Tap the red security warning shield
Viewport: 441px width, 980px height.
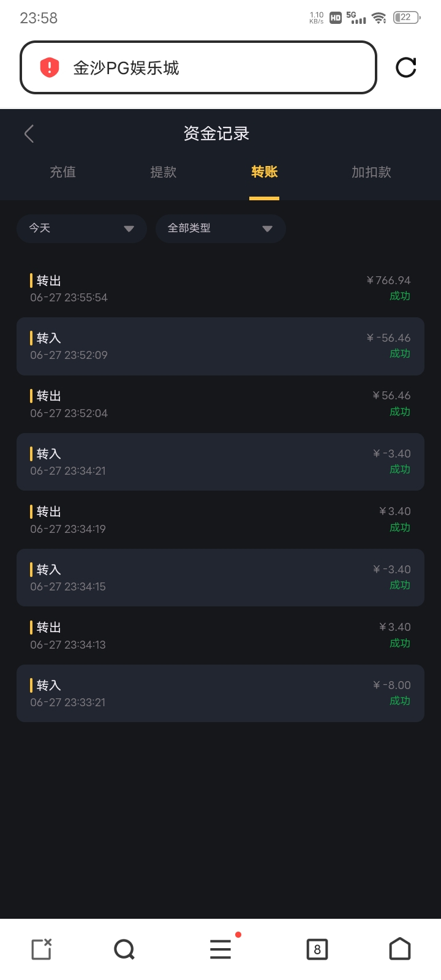(50, 67)
